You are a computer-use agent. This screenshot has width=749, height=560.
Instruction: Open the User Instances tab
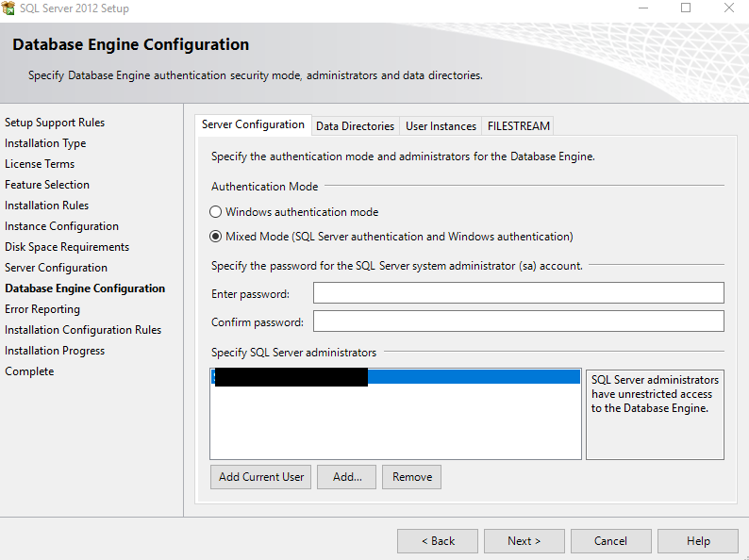(x=441, y=125)
